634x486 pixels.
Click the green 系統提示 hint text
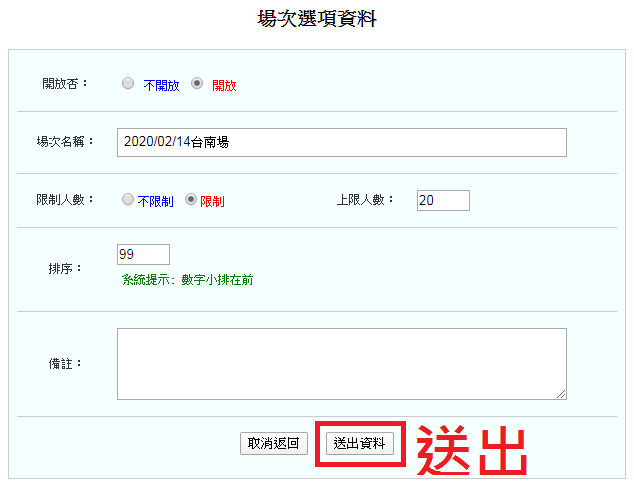[x=187, y=280]
